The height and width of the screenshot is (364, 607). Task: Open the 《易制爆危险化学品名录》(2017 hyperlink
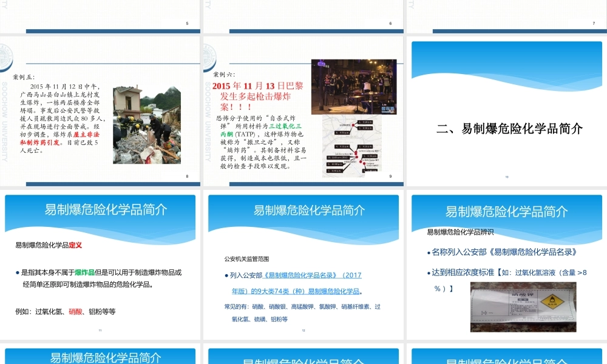pos(312,275)
